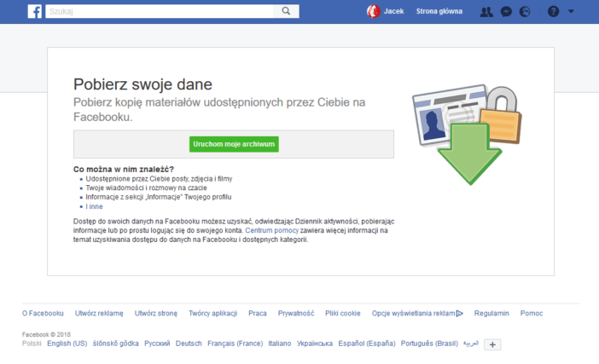This screenshot has height=364, width=599.
Task: Open the Messenger messages icon
Action: click(x=506, y=12)
